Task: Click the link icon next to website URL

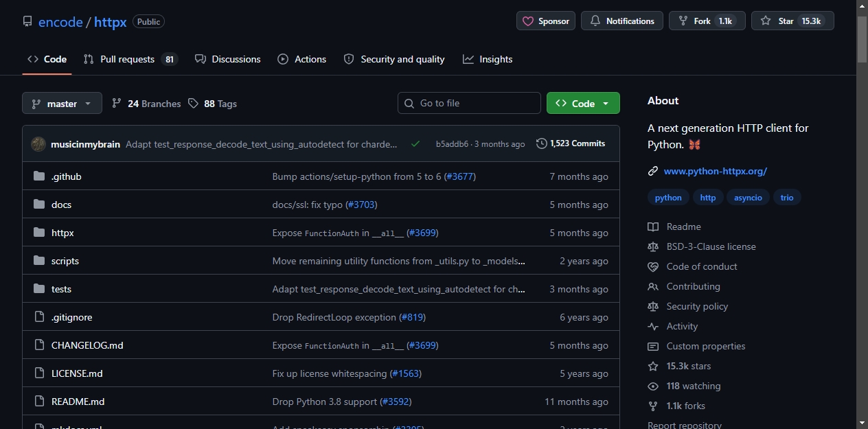Action: click(x=653, y=171)
